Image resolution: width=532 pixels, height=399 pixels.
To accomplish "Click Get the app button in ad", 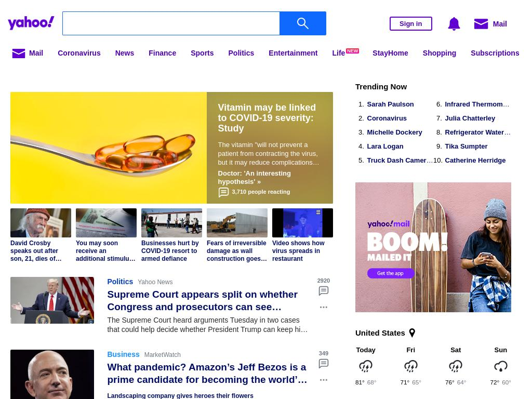I will coord(391,273).
